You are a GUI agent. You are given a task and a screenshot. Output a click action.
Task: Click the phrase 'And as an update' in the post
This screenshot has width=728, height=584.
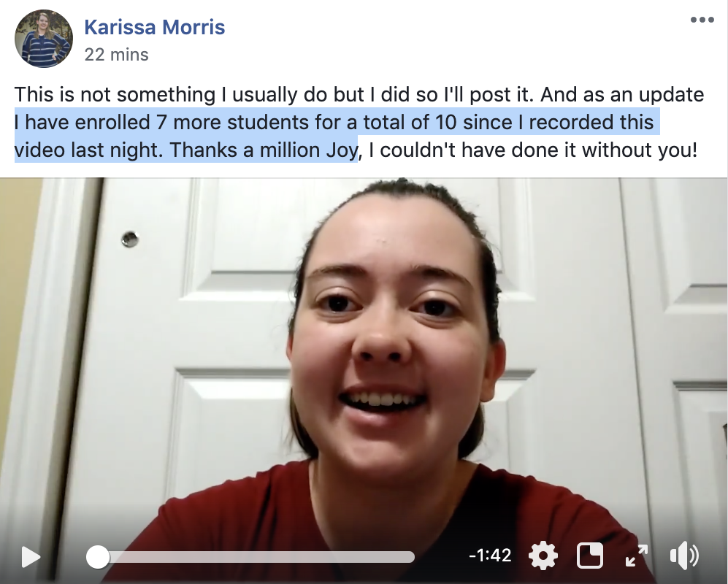[x=622, y=95]
